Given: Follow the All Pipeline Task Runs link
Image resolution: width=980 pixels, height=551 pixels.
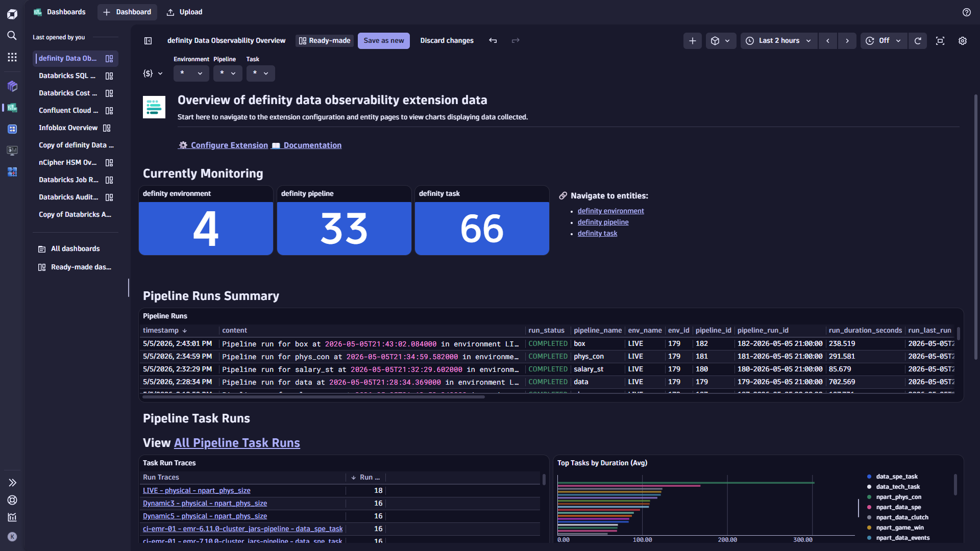Looking at the screenshot, I should click(237, 443).
